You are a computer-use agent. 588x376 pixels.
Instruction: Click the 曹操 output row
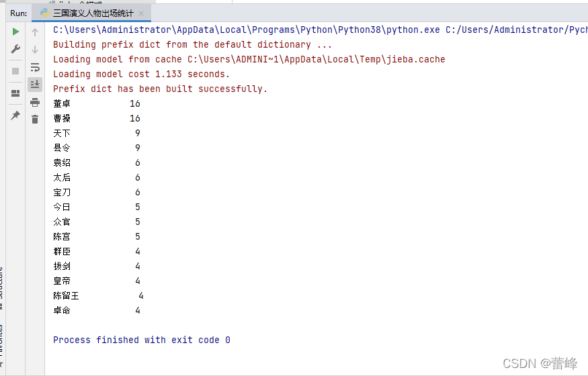click(97, 118)
